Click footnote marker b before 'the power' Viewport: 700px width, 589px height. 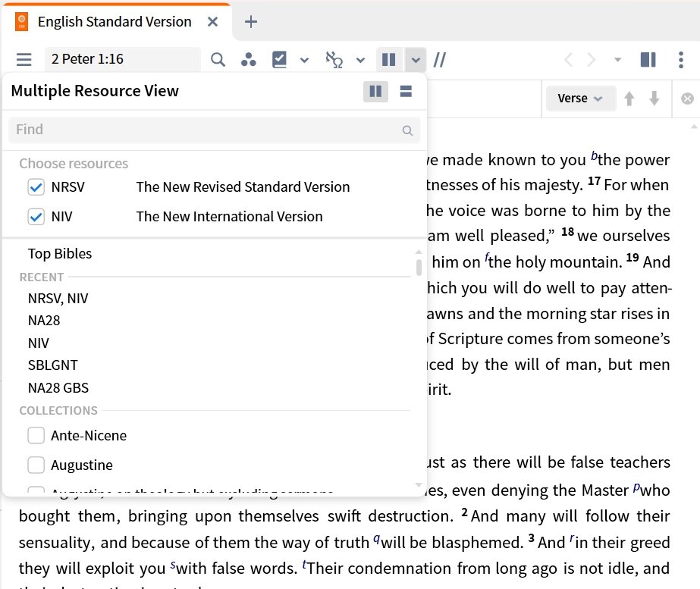click(x=594, y=155)
